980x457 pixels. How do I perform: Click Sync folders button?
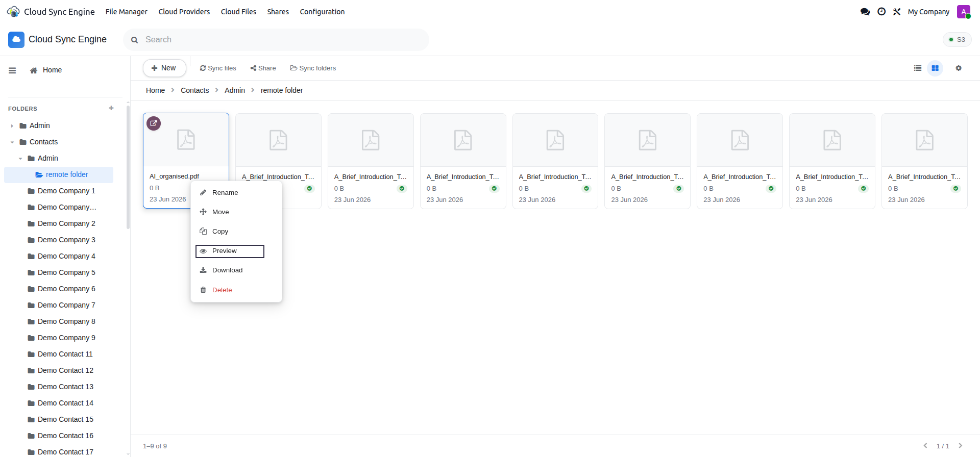(x=313, y=68)
